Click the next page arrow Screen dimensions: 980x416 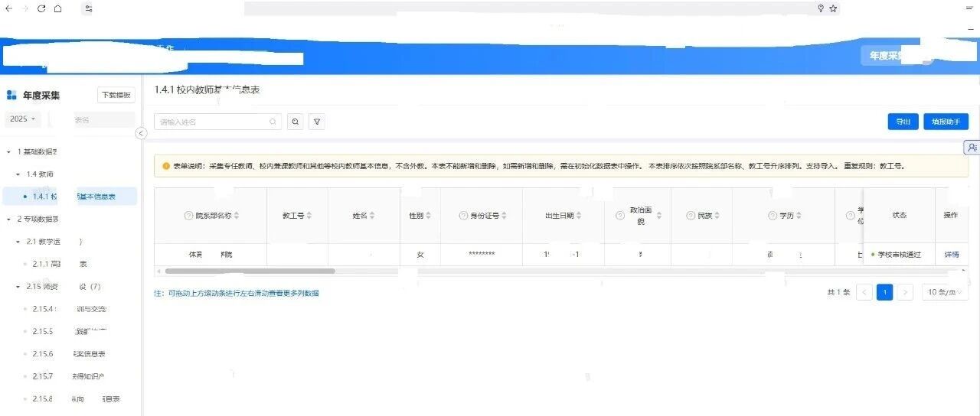[905, 292]
